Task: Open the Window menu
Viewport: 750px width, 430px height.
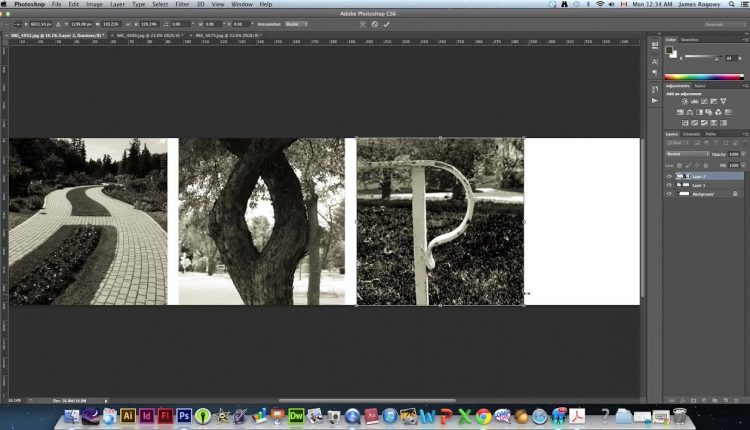Action: pyautogui.click(x=242, y=4)
